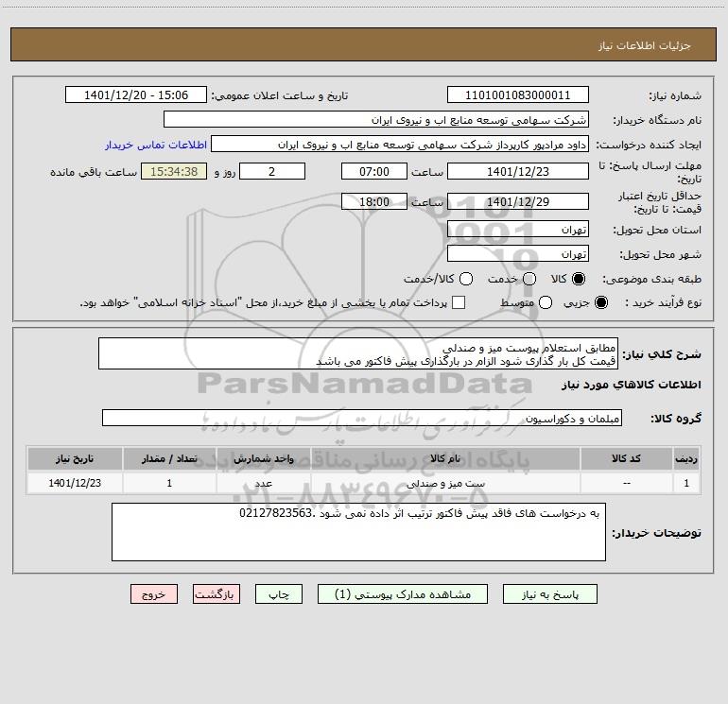Click the کد کالا column header
Screen dimensions: 728x704
click(x=626, y=458)
